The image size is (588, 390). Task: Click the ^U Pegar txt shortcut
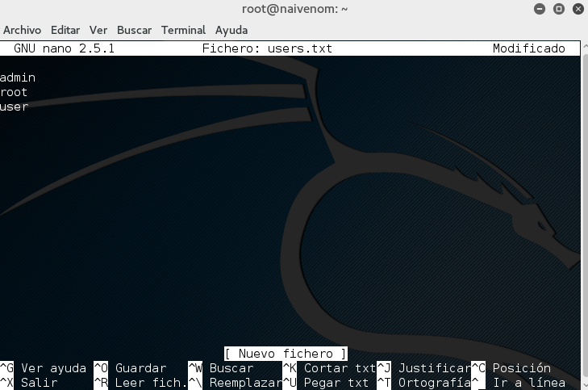click(326, 383)
